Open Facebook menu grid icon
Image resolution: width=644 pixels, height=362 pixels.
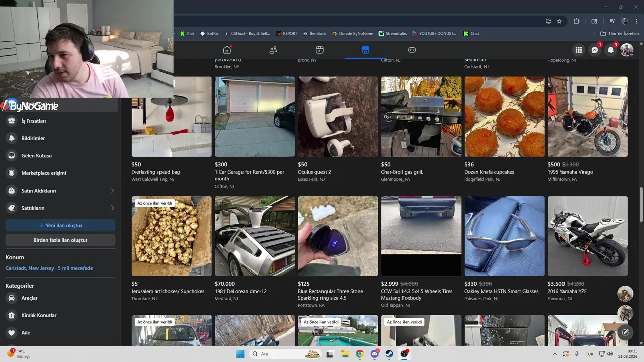tap(579, 50)
